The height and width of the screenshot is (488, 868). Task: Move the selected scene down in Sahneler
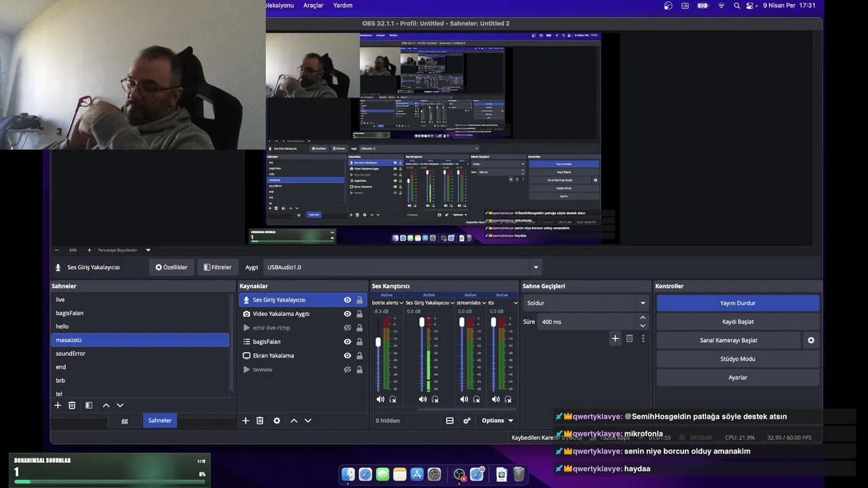pos(120,405)
